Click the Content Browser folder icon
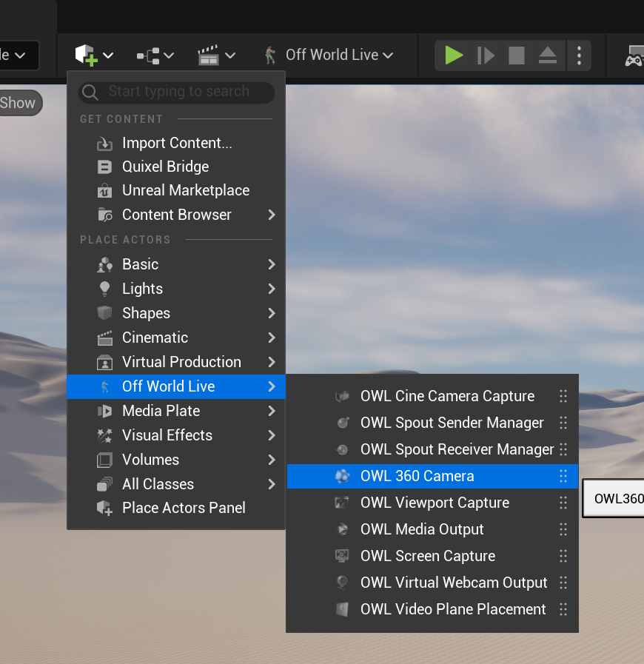Image resolution: width=644 pixels, height=664 pixels. coord(105,215)
